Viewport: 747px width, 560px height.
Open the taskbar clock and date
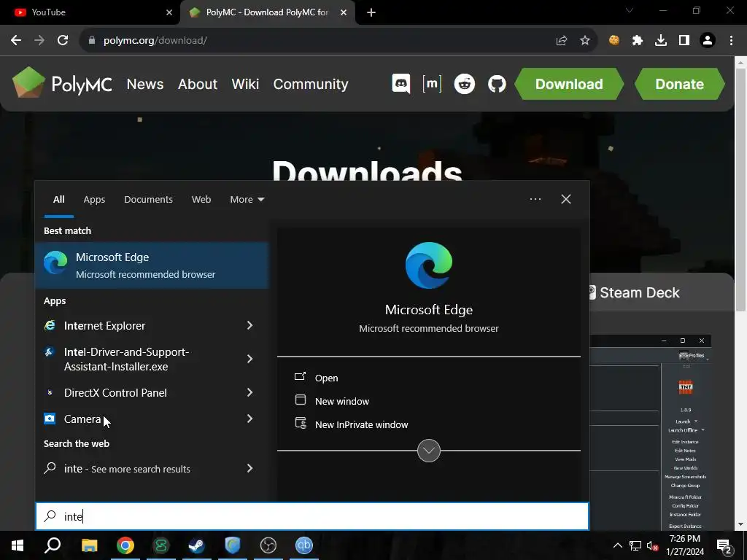pyautogui.click(x=685, y=545)
